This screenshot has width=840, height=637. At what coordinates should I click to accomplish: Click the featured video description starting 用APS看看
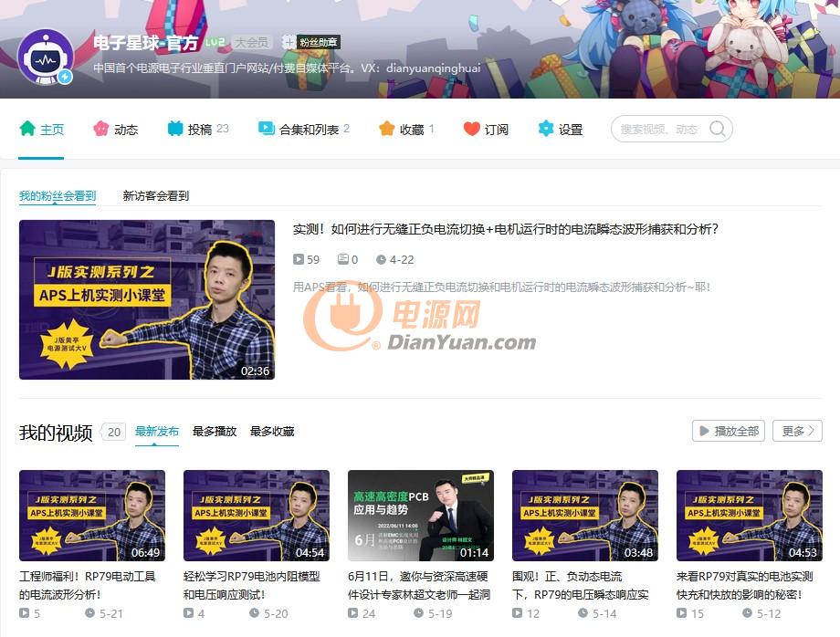(501, 287)
